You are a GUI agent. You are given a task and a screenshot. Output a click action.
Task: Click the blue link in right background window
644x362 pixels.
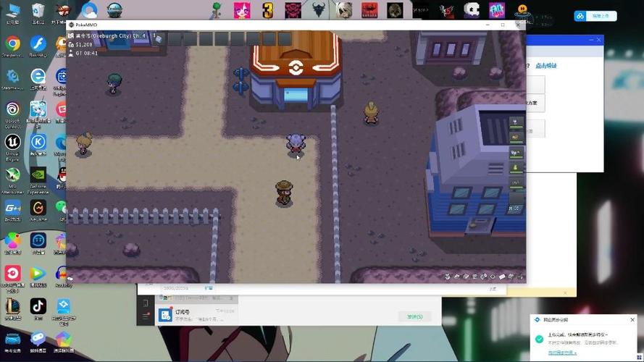click(x=545, y=66)
